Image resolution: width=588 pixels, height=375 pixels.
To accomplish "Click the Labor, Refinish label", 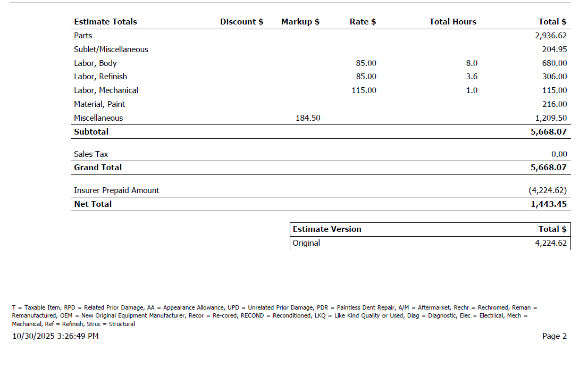I will coord(100,77).
